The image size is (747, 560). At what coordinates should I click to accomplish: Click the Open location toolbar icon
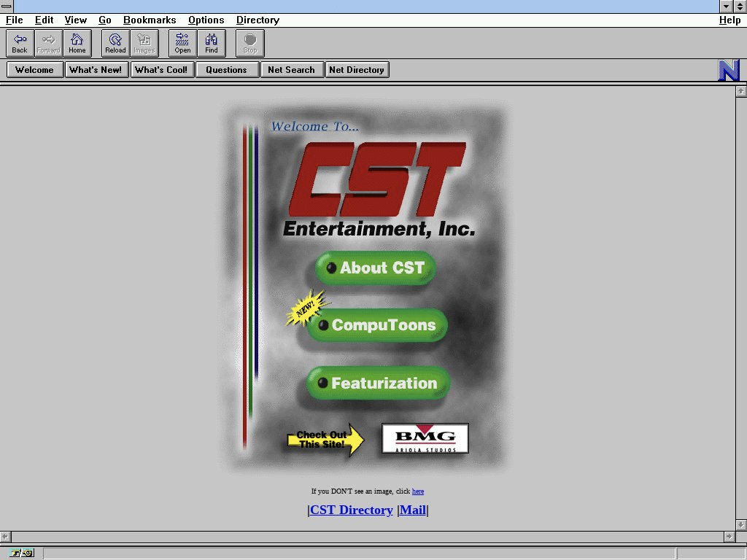(x=182, y=43)
